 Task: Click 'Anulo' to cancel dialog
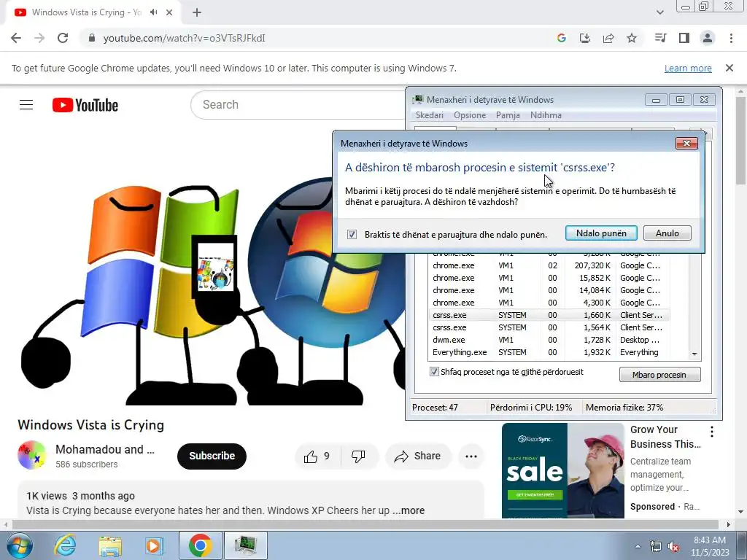coord(667,233)
